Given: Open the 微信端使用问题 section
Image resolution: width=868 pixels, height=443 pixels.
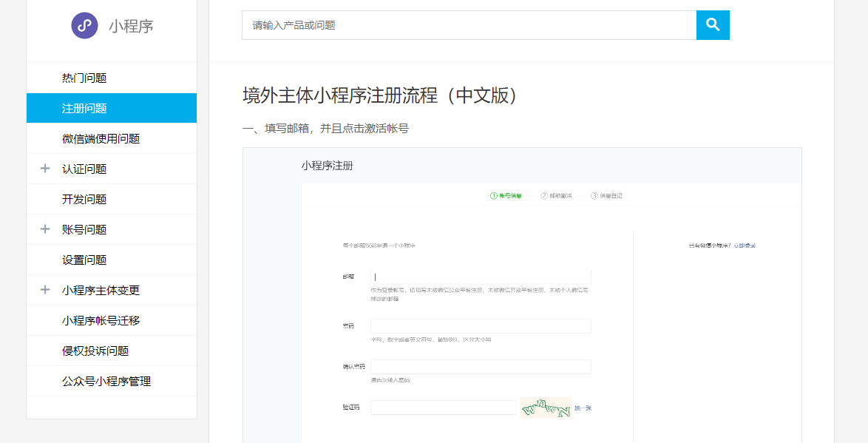Looking at the screenshot, I should 111,138.
